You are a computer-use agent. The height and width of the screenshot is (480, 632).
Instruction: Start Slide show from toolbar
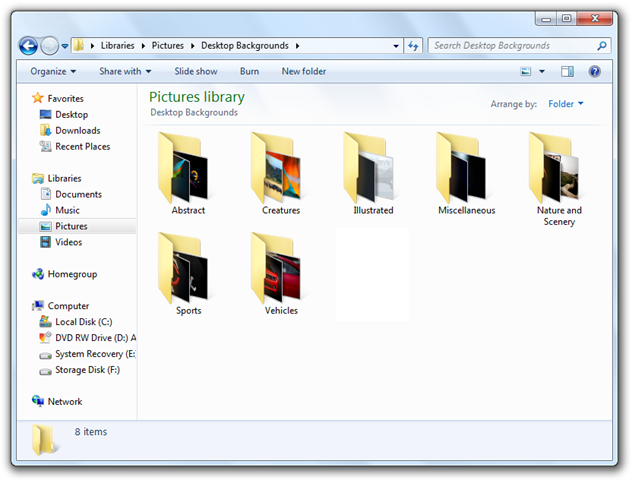pos(196,71)
